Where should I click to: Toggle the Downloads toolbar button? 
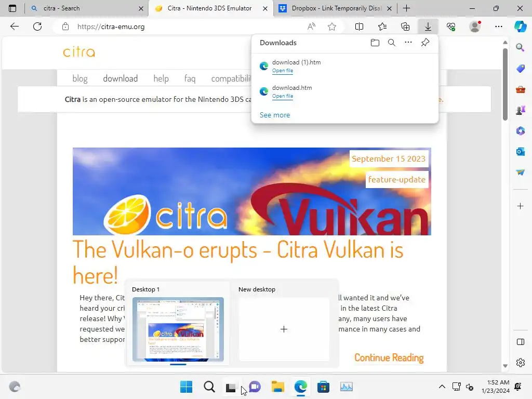tap(428, 26)
